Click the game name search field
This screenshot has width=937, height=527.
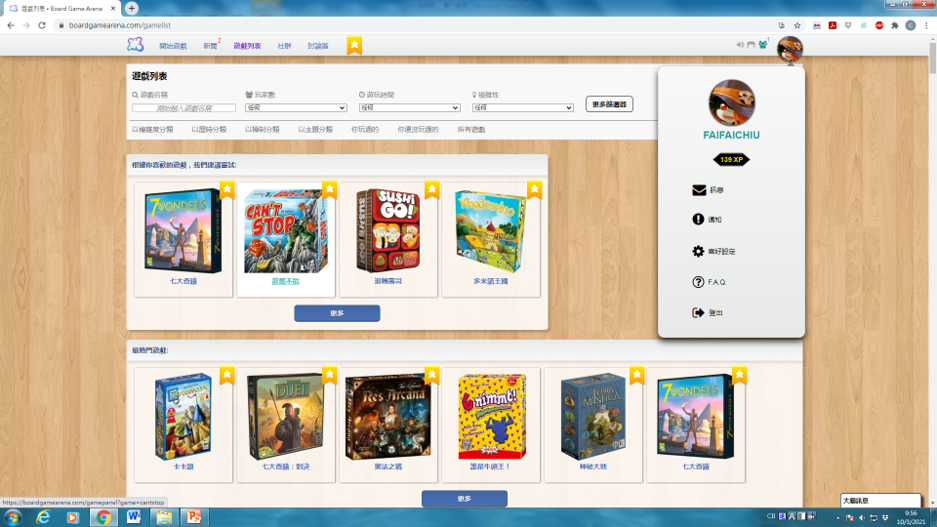pyautogui.click(x=185, y=108)
